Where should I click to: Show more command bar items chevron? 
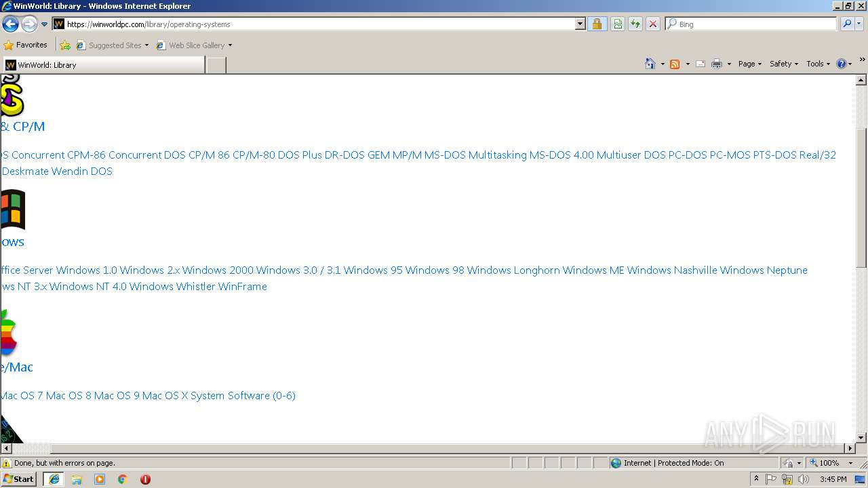(862, 60)
